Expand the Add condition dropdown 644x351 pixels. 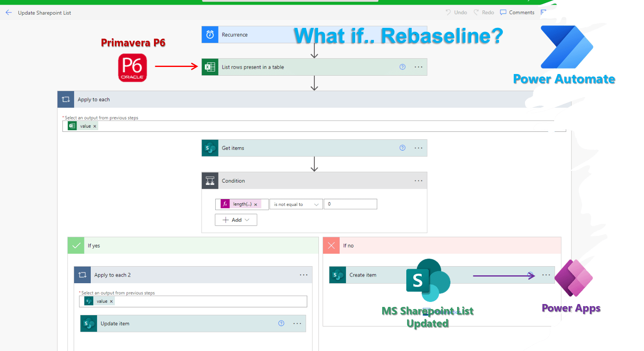[236, 220]
